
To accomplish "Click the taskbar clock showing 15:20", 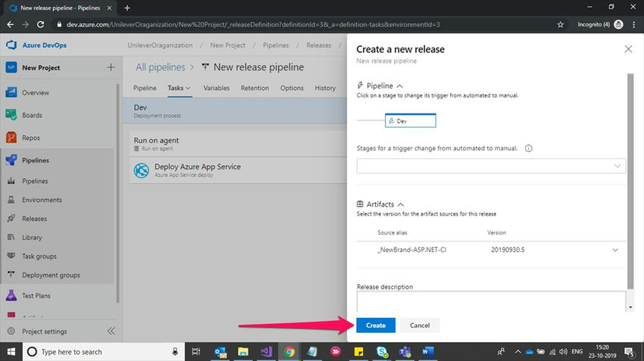I will tap(602, 352).
